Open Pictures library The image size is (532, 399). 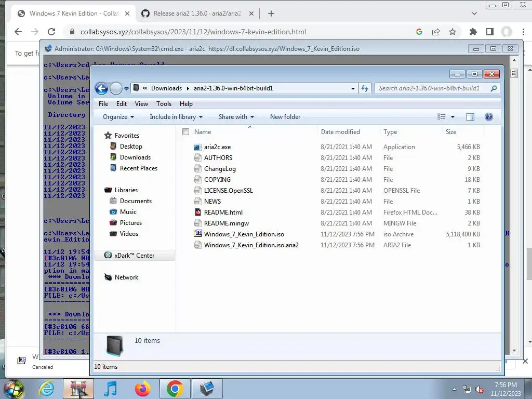[130, 222]
